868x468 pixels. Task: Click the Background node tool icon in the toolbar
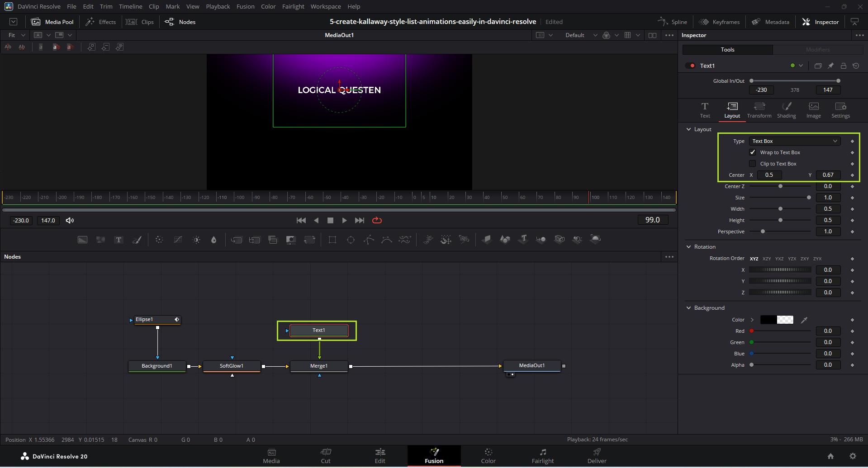[x=82, y=240]
